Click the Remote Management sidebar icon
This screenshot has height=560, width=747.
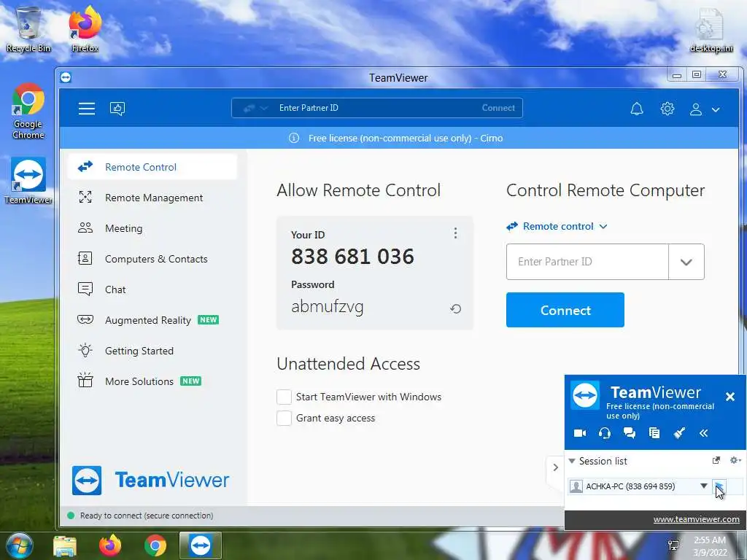[x=85, y=197]
